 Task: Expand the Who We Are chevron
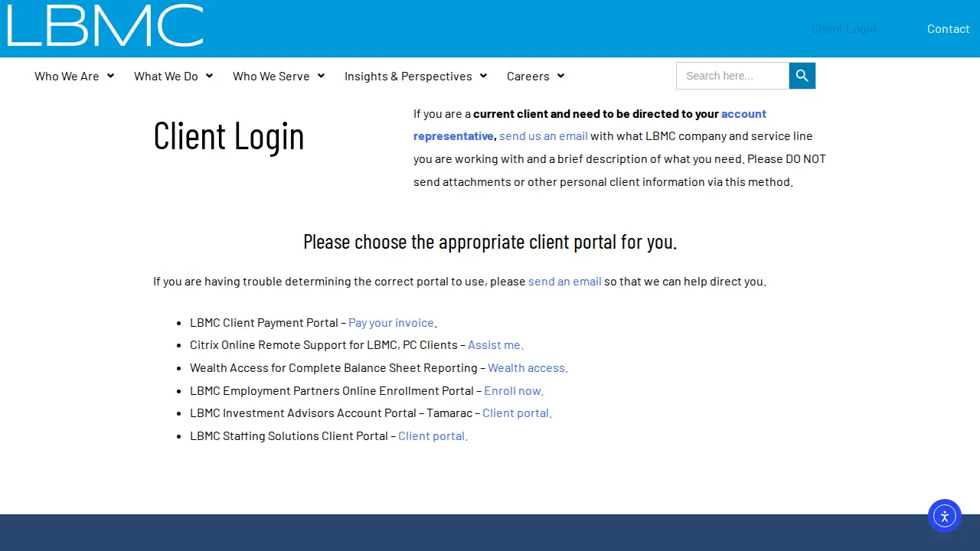tap(110, 76)
